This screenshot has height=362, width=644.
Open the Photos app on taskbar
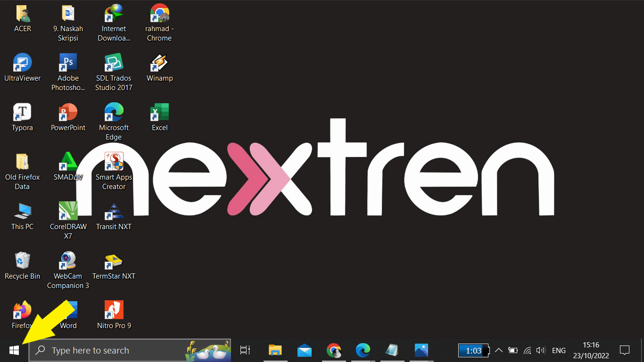tap(421, 350)
